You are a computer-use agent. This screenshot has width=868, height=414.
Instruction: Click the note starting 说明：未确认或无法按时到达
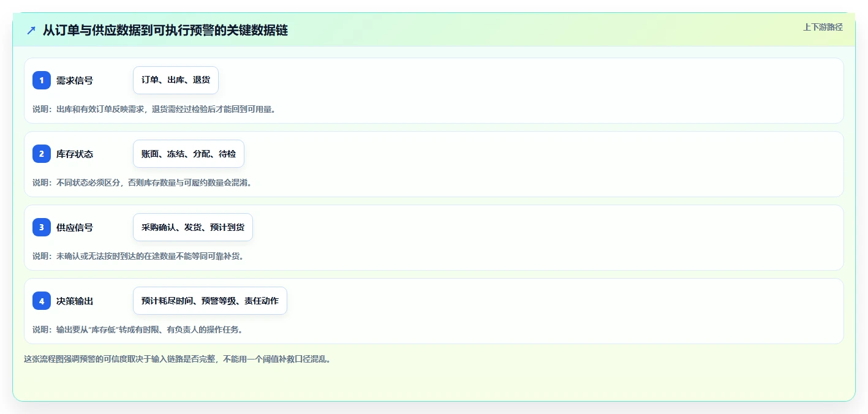138,256
